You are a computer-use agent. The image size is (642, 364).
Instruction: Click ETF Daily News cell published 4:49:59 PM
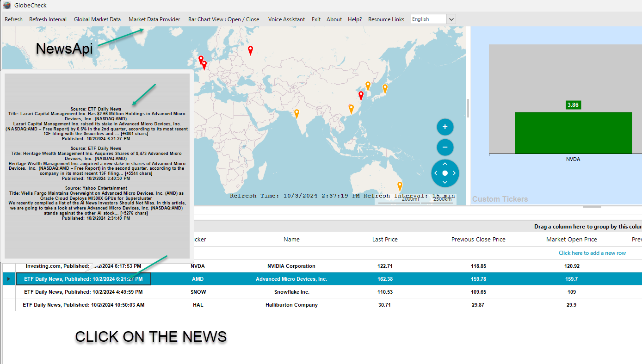(83, 292)
